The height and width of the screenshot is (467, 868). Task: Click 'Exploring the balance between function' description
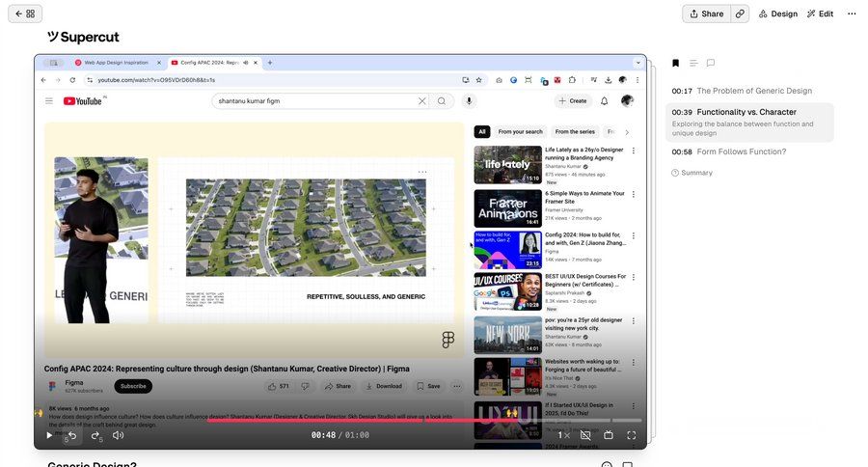[x=743, y=128]
